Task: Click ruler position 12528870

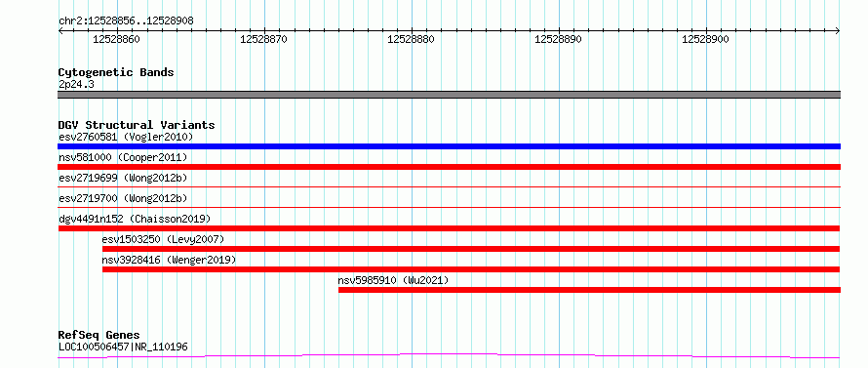Action: click(x=263, y=39)
